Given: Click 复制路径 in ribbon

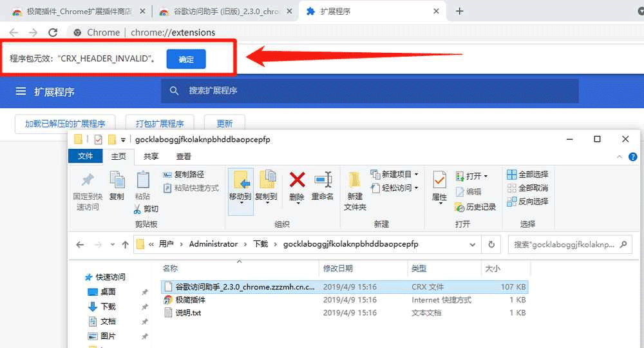Looking at the screenshot, I should (x=184, y=175).
